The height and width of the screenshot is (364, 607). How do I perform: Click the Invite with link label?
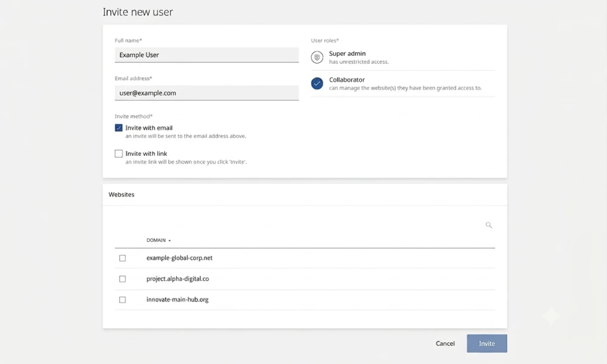146,153
